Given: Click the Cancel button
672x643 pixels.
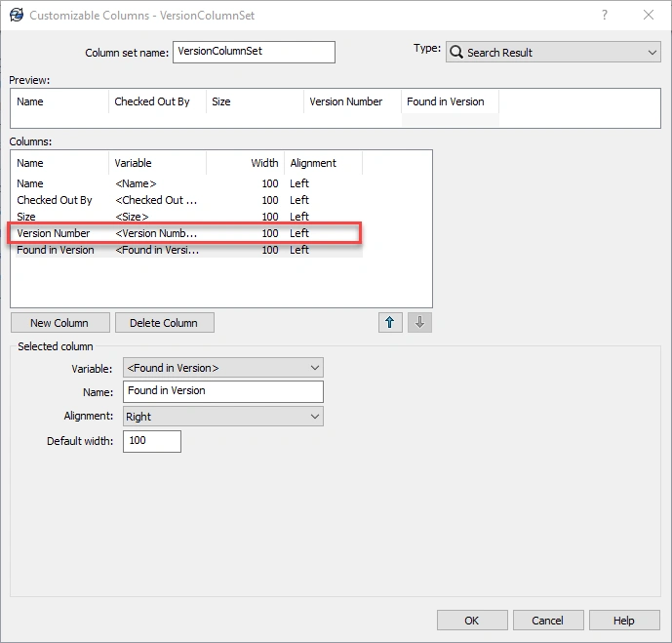Looking at the screenshot, I should pos(548,621).
